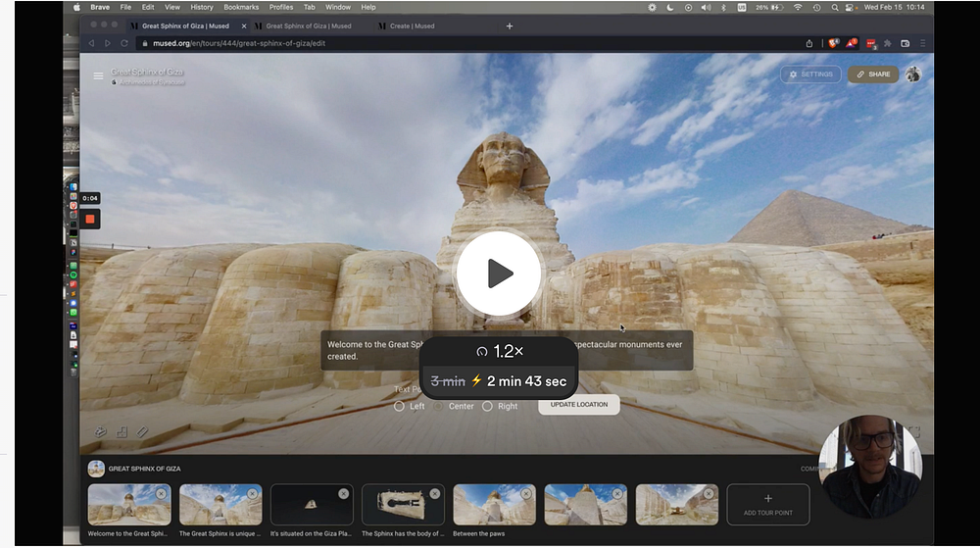Open the View menu

[172, 8]
